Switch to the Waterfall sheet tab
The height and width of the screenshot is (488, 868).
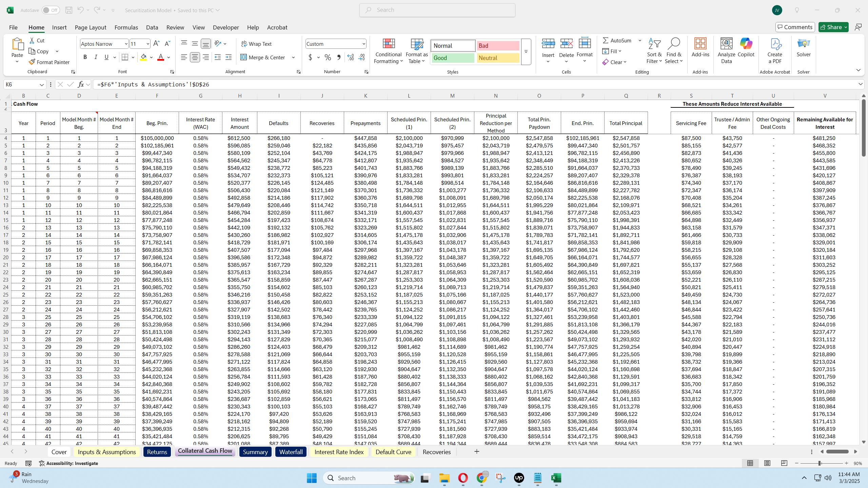coord(291,452)
